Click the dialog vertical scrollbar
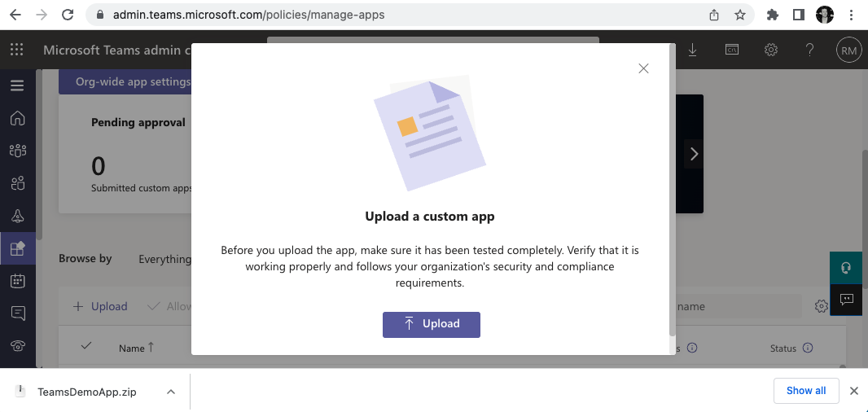The image size is (868, 412). (x=673, y=190)
